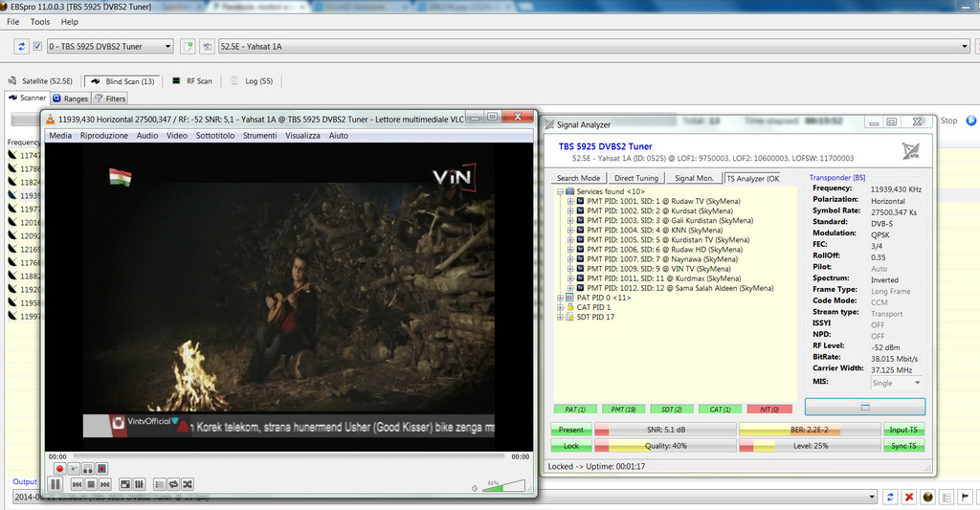Click the satellite dish icon in Signal Analyzer header
This screenshot has width=980, height=510.
pos(911,150)
